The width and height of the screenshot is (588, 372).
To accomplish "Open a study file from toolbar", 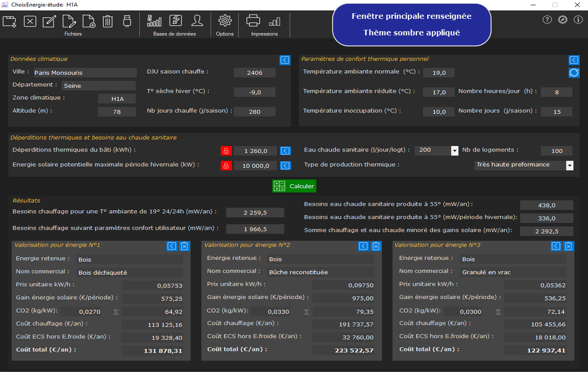I will pos(10,22).
